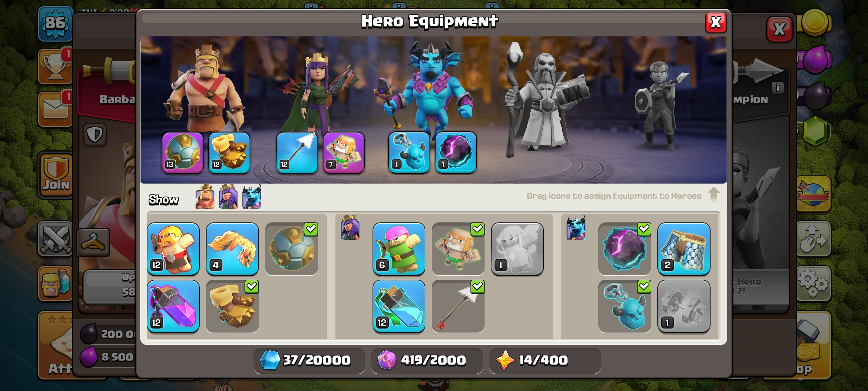The height and width of the screenshot is (391, 868).
Task: Filter equipment by Barbarian King
Action: tap(205, 196)
